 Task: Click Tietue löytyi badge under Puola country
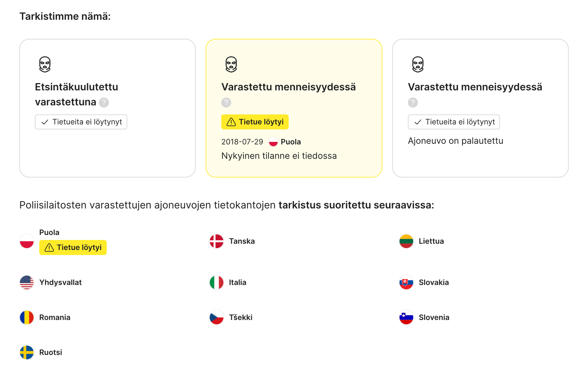(x=73, y=248)
